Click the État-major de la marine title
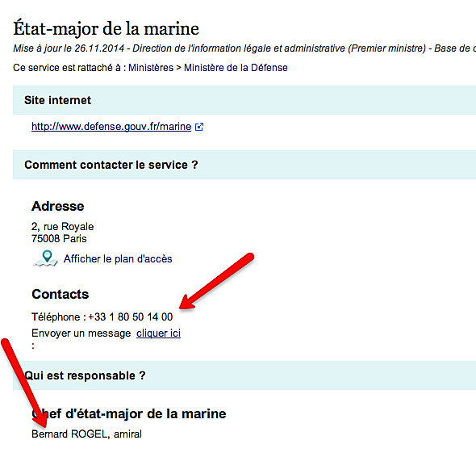 click(106, 28)
